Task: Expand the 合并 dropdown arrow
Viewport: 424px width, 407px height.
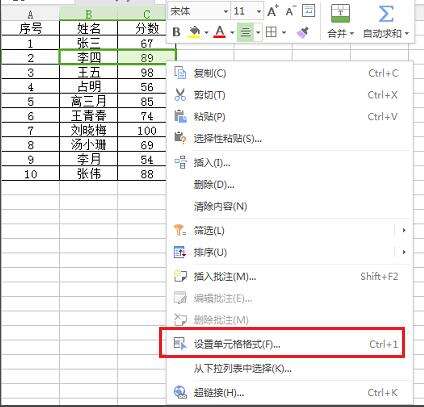Action: [352, 34]
